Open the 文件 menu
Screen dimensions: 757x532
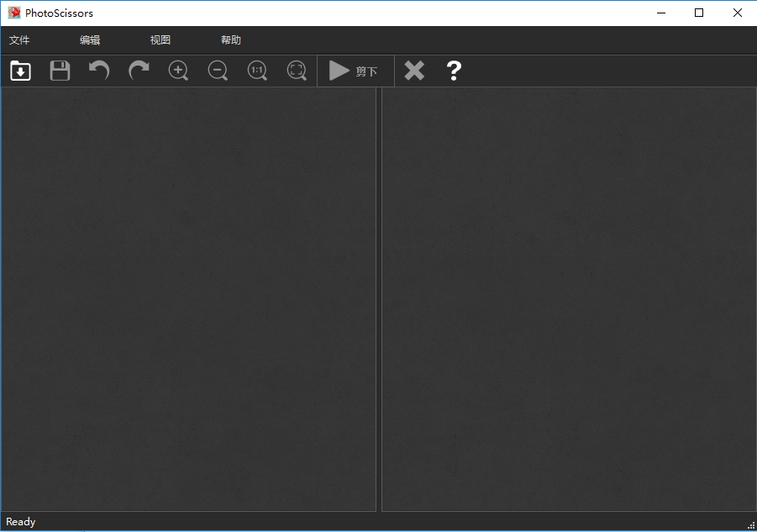click(19, 40)
